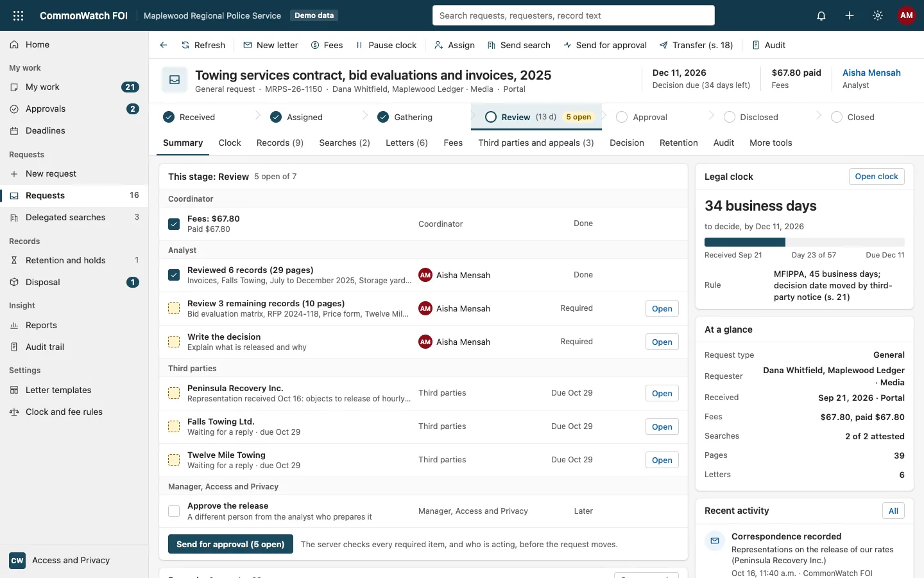The height and width of the screenshot is (578, 924).
Task: Check the Approve the release item
Action: click(174, 511)
